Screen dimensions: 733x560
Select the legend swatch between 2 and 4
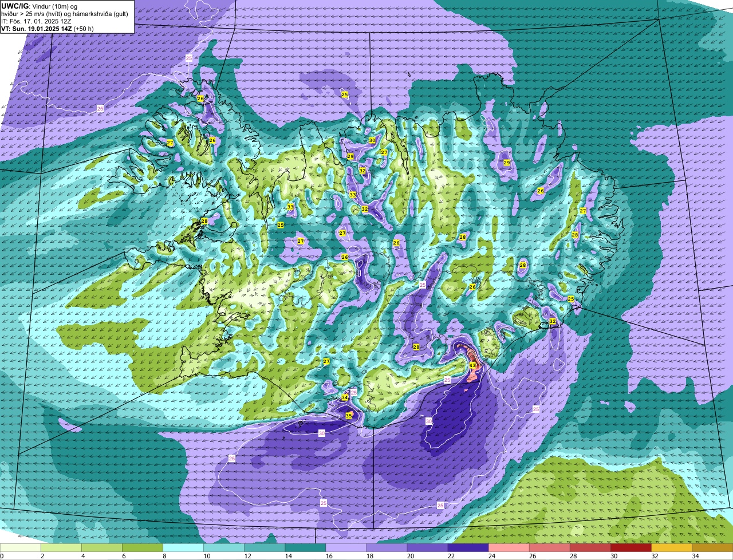click(61, 547)
